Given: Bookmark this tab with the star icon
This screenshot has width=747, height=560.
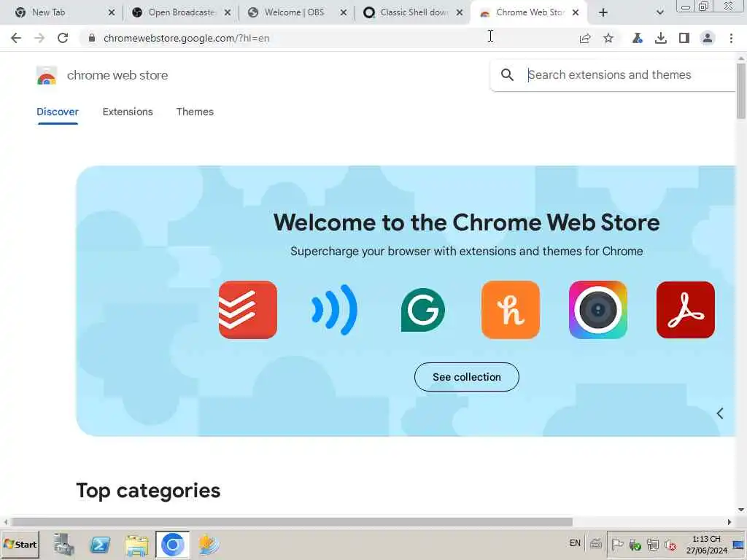Looking at the screenshot, I should 608,38.
